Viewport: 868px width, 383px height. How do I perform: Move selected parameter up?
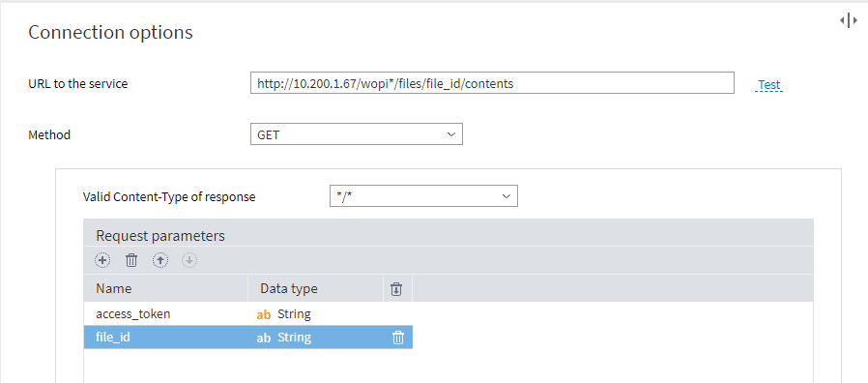[x=160, y=260]
